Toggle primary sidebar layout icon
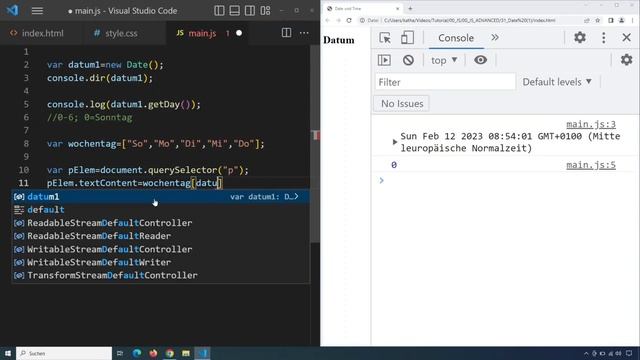Screen dimensions: 640x360 click(x=219, y=11)
